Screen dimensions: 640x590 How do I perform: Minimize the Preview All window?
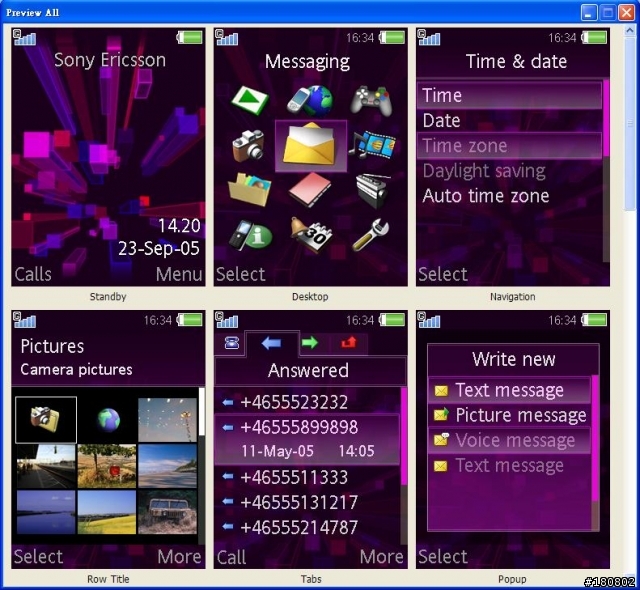[x=588, y=13]
